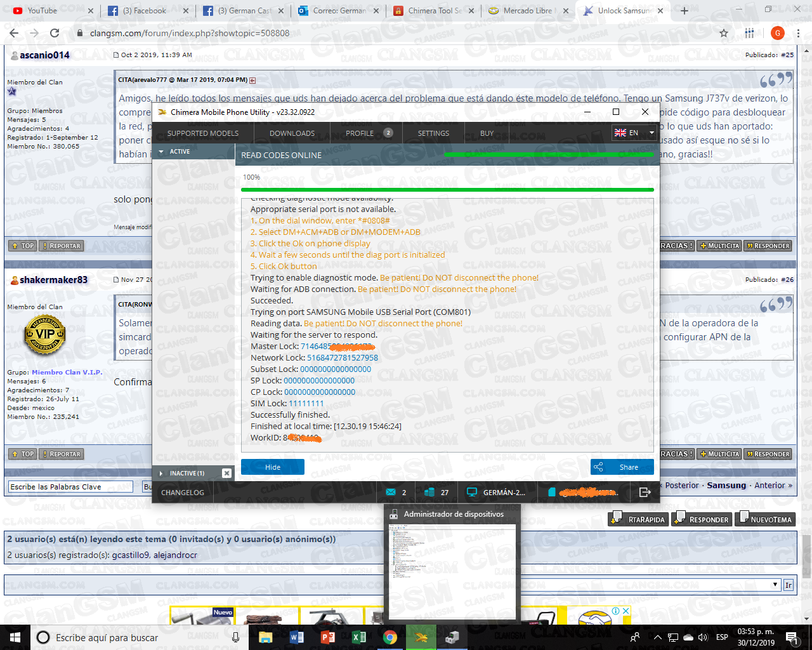This screenshot has height=650, width=812.
Task: Click the computer monitor icon beside GERMÁN-2
Action: tap(472, 492)
